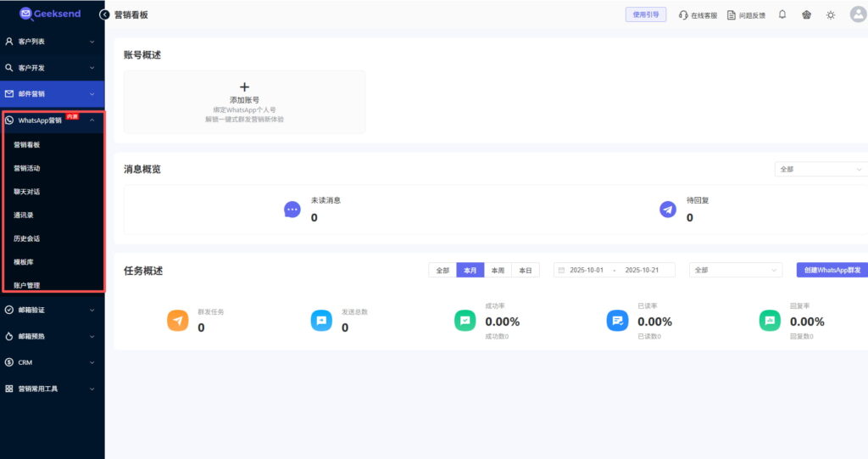Go to 模板库 in the sidebar
This screenshot has width=868, height=459.
tap(24, 262)
